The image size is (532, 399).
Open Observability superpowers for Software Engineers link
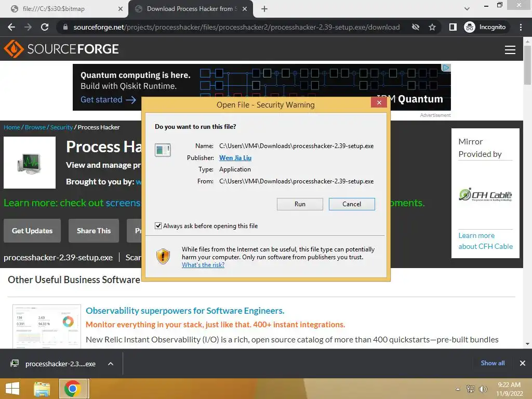tap(185, 311)
